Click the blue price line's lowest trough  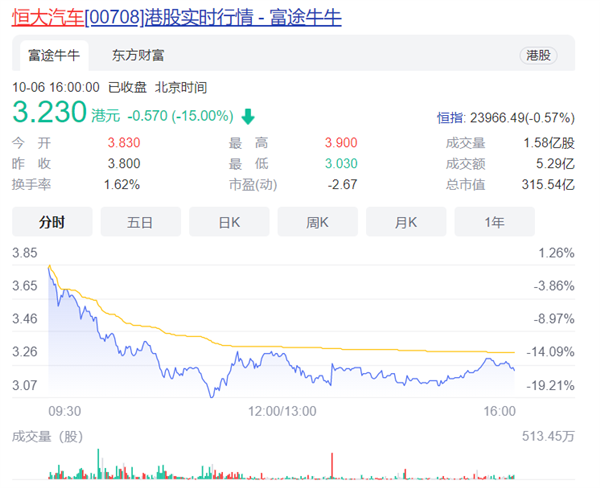point(212,396)
